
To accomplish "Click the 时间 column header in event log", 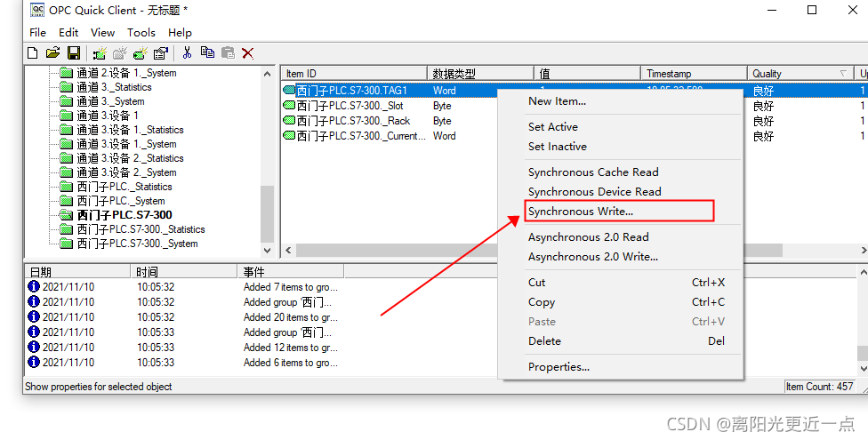I will [184, 271].
